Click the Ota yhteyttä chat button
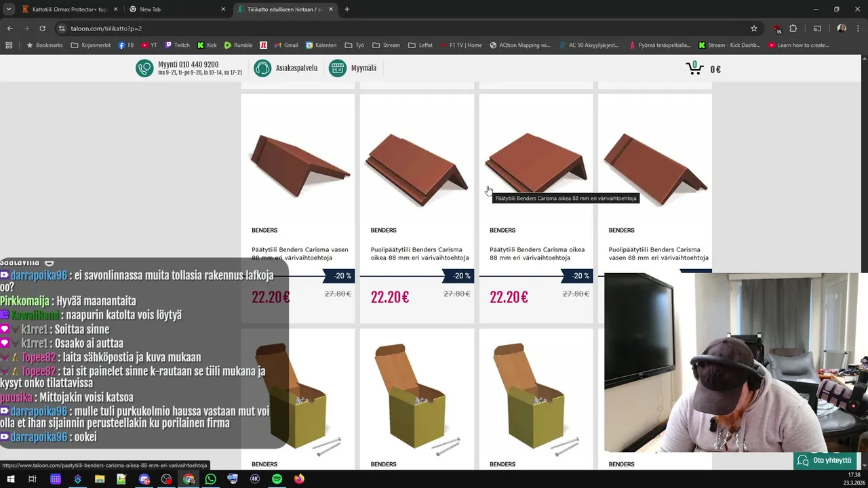The height and width of the screenshot is (488, 868). (825, 460)
